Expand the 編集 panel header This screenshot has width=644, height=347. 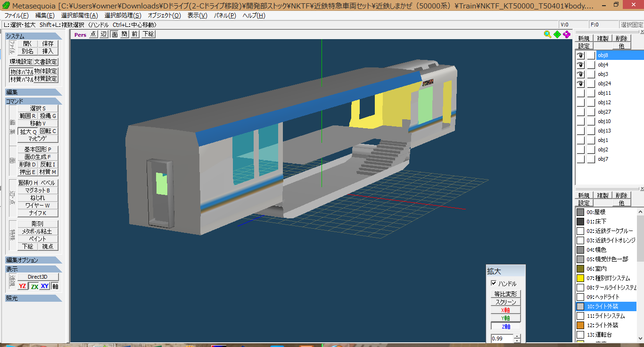point(33,92)
